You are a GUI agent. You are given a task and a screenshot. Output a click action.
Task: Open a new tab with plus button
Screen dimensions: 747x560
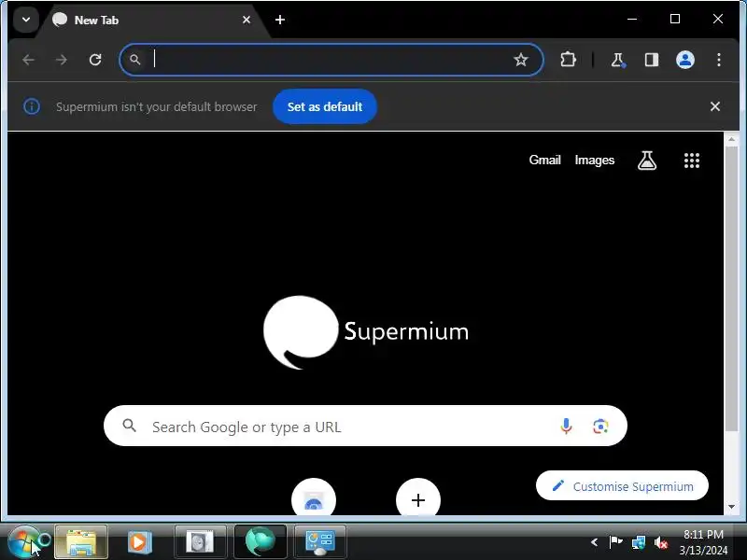point(280,20)
